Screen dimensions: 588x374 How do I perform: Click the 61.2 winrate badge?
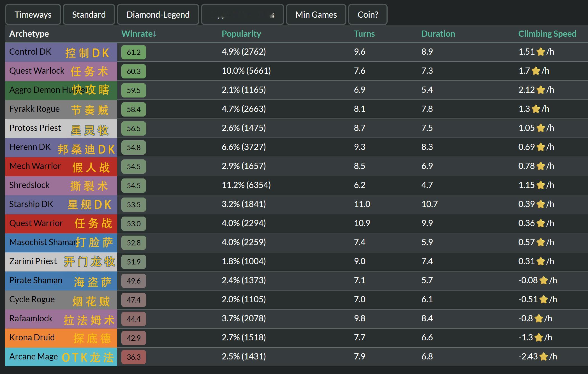coord(133,52)
